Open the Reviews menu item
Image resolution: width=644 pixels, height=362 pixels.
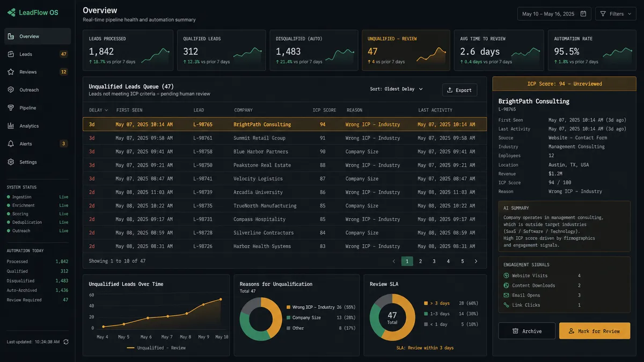38,72
